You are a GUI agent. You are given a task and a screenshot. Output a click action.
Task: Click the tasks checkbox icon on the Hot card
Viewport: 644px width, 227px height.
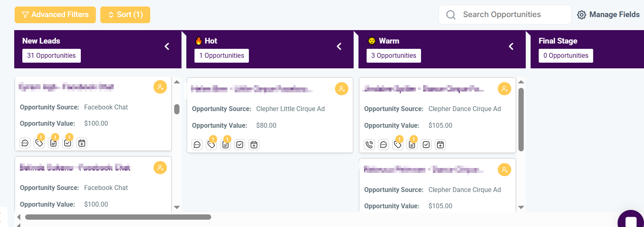coord(240,145)
